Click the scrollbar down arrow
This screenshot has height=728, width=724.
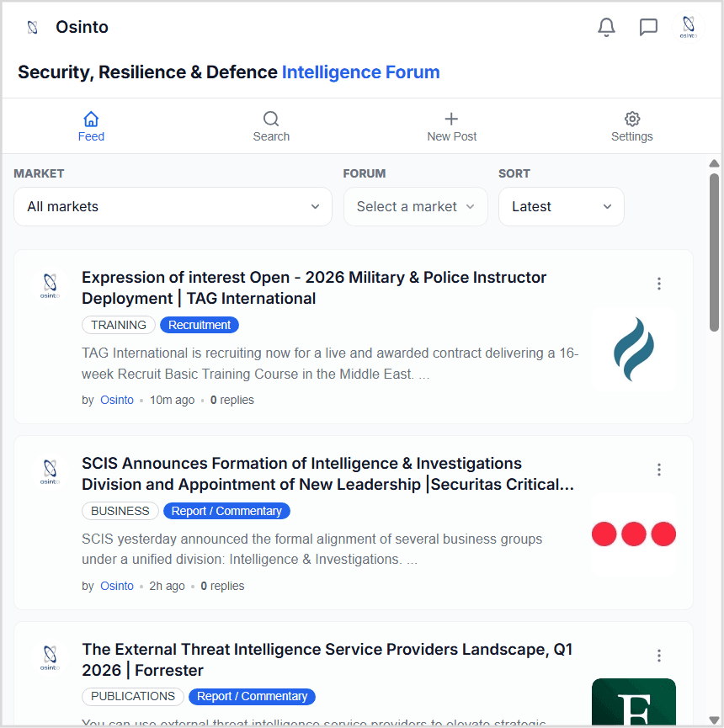click(x=714, y=720)
